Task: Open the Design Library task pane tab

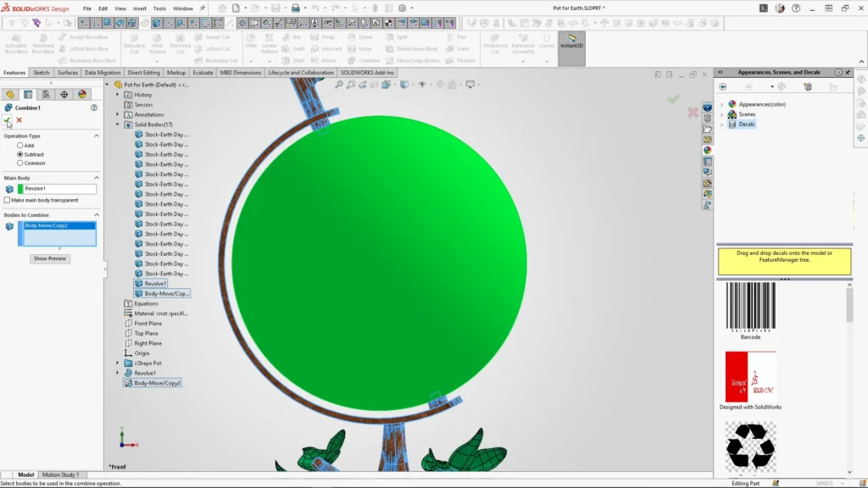Action: 708,118
